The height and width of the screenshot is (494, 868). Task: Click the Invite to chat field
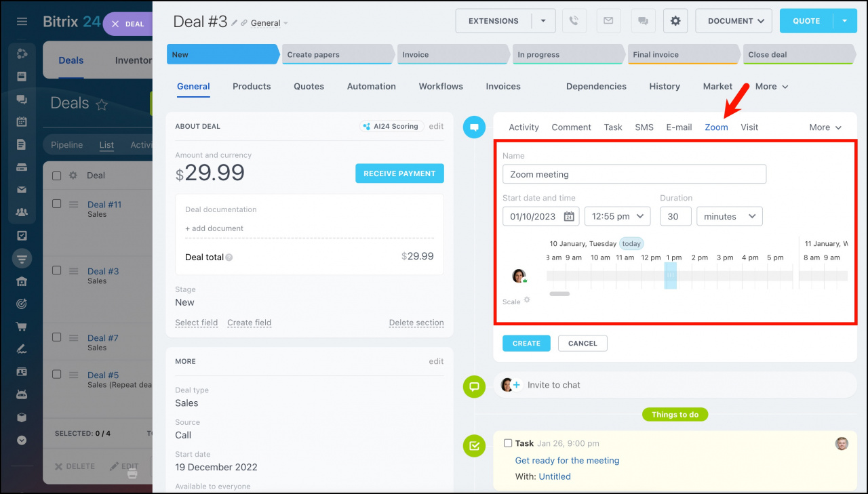(x=675, y=385)
